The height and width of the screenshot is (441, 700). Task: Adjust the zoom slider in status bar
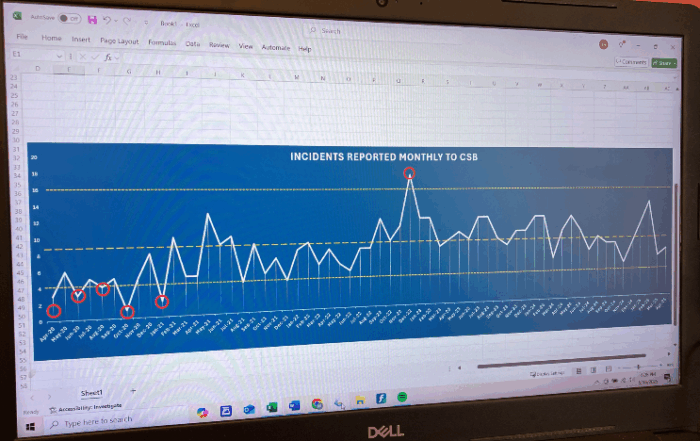[638, 367]
